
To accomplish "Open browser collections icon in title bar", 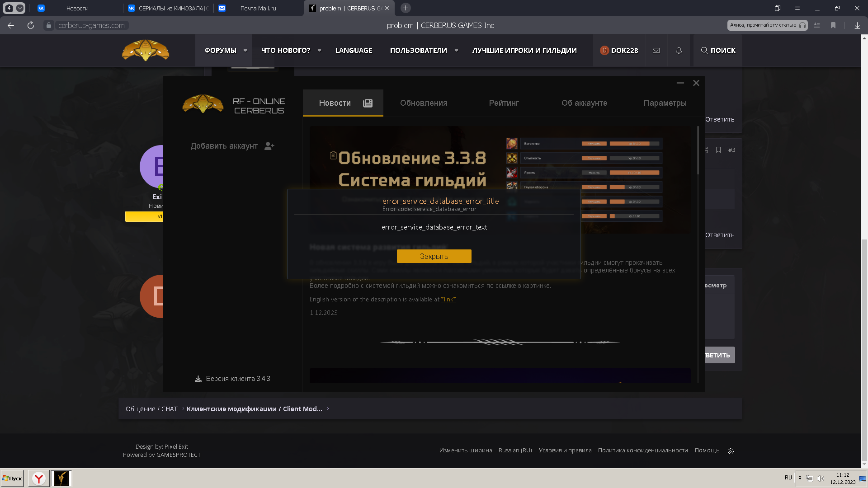I will point(778,8).
